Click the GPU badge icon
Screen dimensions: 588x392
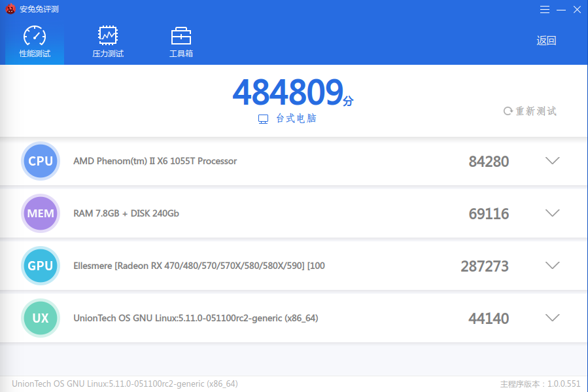point(41,266)
